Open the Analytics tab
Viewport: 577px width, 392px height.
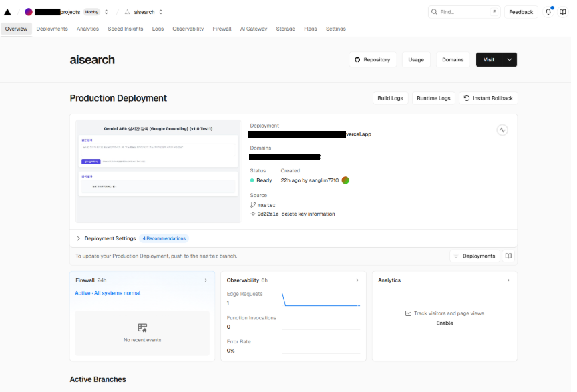(x=87, y=29)
